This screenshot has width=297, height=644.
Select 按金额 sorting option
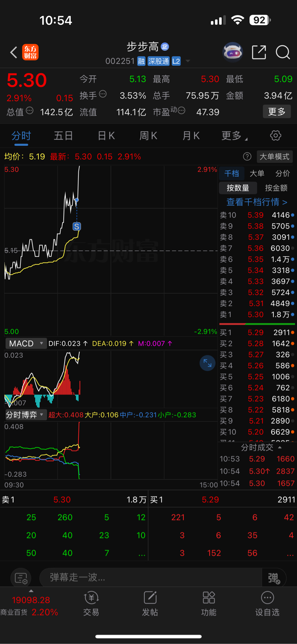[276, 188]
